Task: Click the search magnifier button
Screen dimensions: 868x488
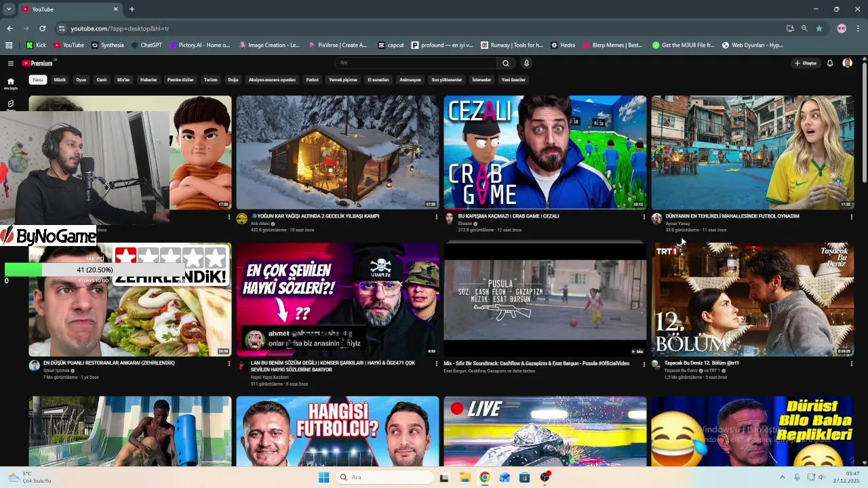Action: [x=505, y=63]
